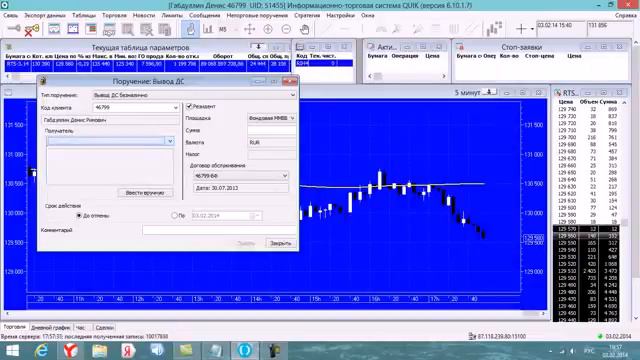
Task: Click the disconnect key icon with red cross
Action: [31, 29]
